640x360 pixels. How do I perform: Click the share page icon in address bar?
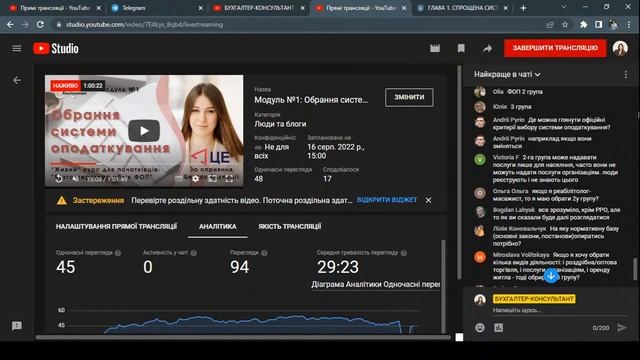click(x=550, y=24)
